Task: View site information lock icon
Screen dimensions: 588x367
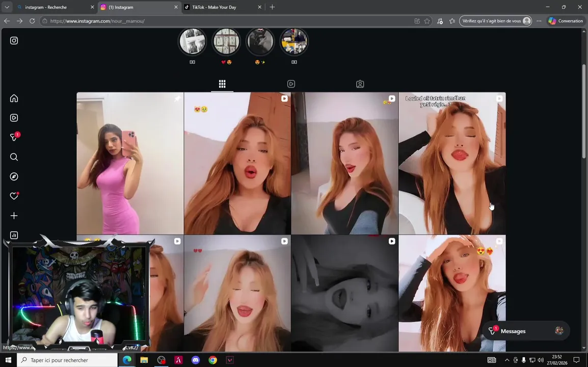Action: click(45, 21)
